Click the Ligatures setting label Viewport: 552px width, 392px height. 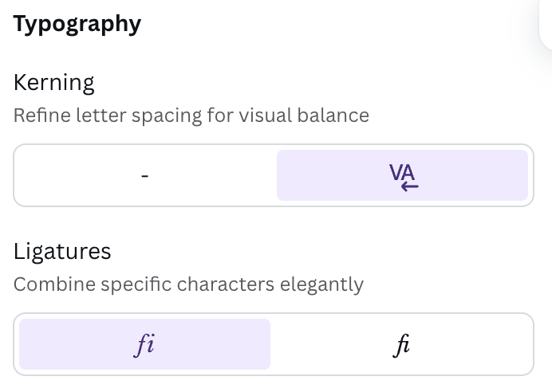pos(62,251)
